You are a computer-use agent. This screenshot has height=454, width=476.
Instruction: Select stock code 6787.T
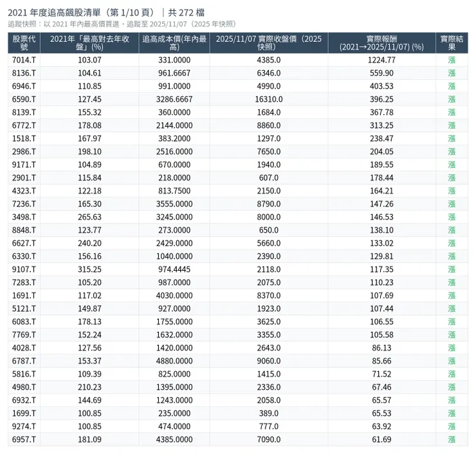pos(24,361)
